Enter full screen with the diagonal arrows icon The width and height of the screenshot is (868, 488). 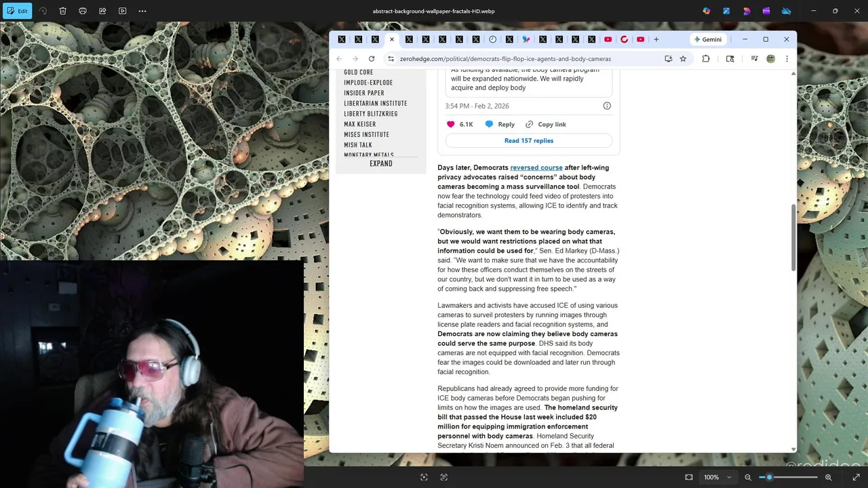pyautogui.click(x=856, y=477)
